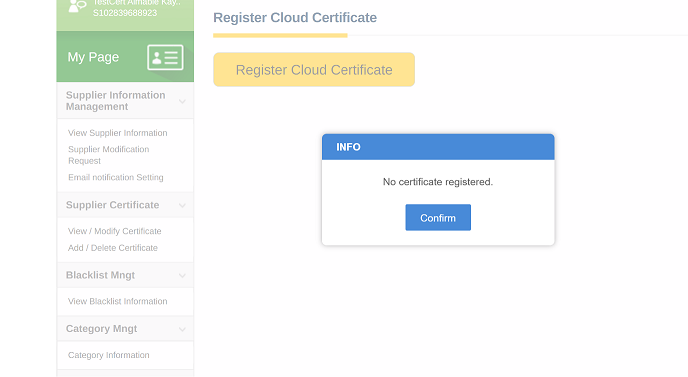Screen dimensions: 688x377
Task: Open Category Information link
Action: [x=109, y=355]
